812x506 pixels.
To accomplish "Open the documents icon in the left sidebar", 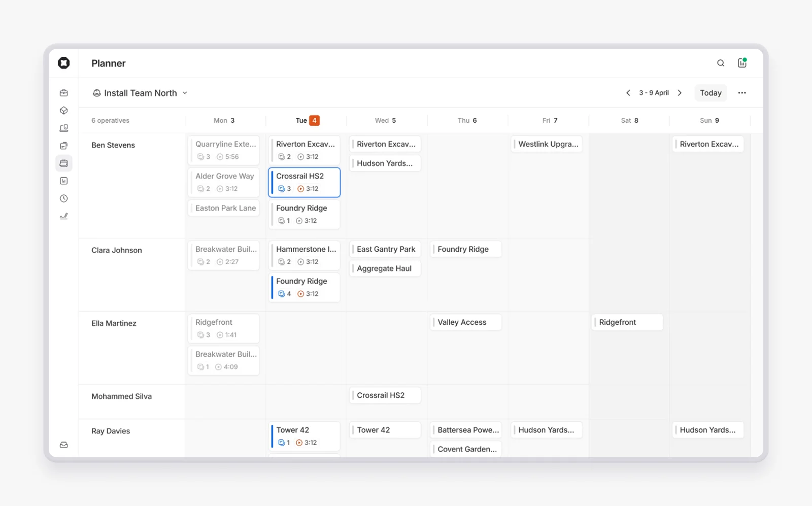I will pyautogui.click(x=63, y=145).
